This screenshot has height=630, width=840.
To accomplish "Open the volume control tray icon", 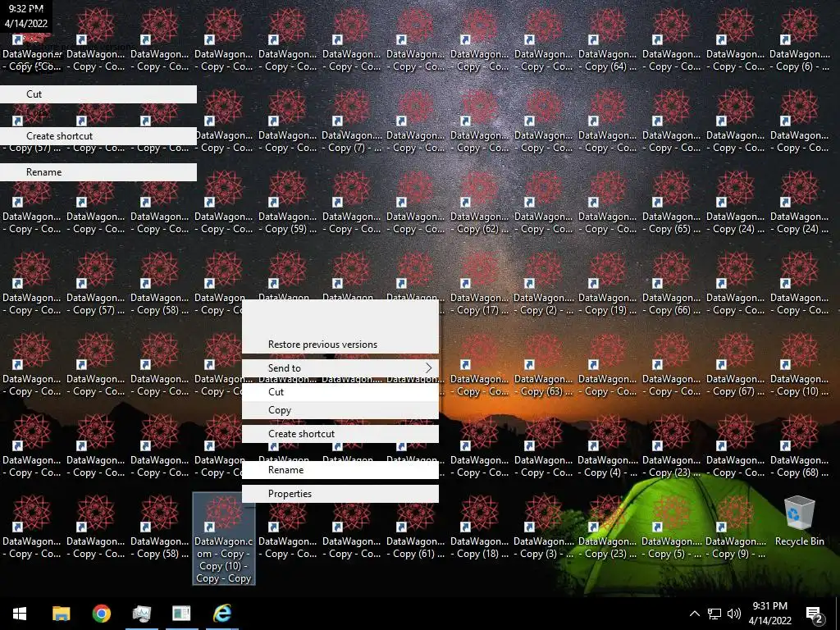I will [x=734, y=614].
